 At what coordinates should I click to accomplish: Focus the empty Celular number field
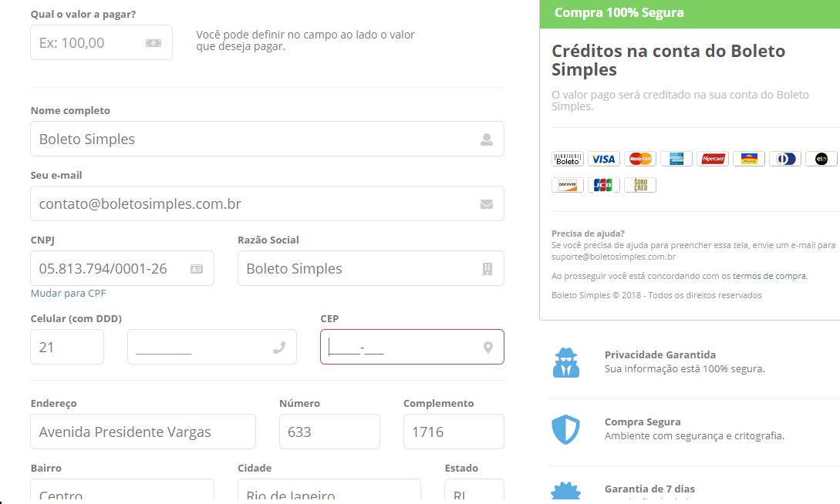tap(212, 347)
